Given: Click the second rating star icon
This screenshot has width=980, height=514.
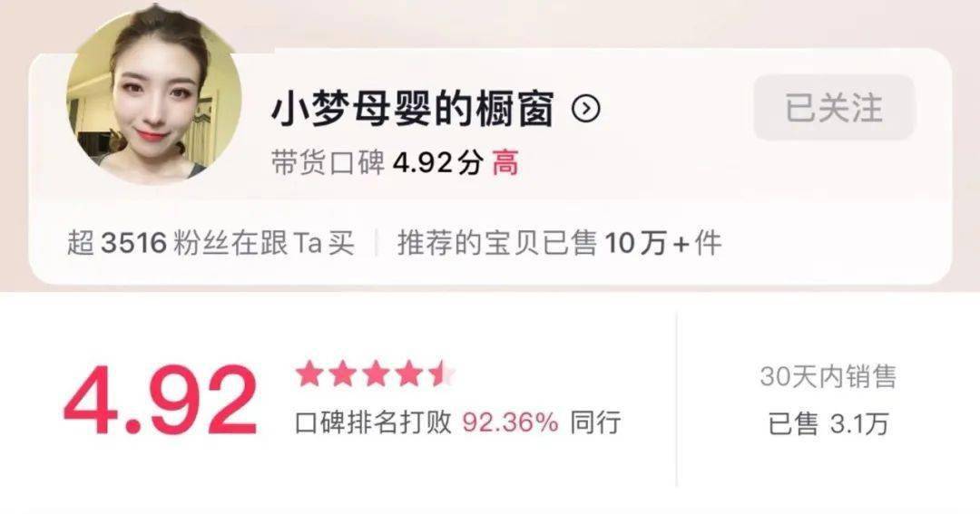Looking at the screenshot, I should click(x=342, y=374).
